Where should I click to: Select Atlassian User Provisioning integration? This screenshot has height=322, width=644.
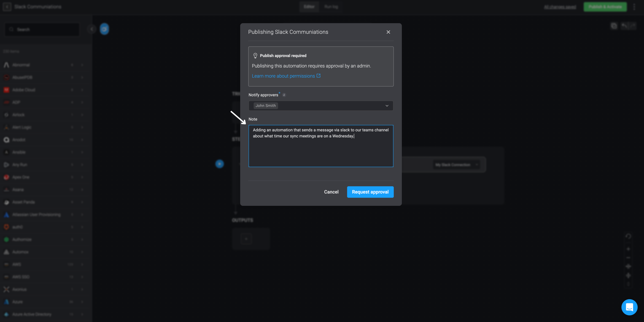coord(37,215)
